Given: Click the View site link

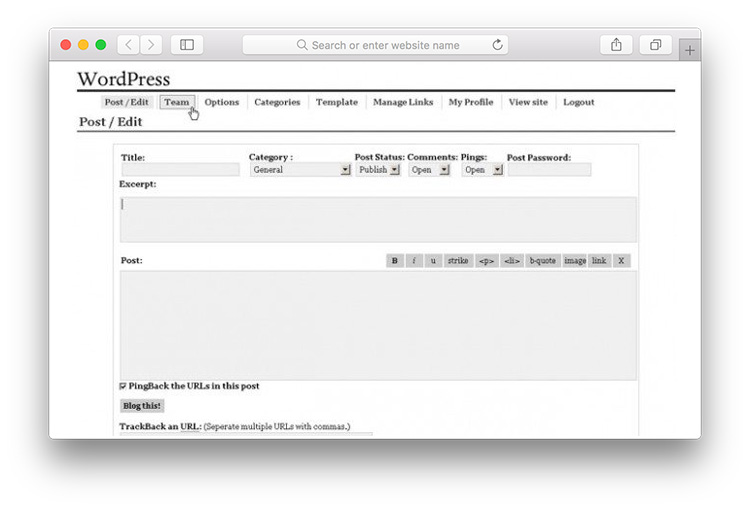Looking at the screenshot, I should coord(528,102).
